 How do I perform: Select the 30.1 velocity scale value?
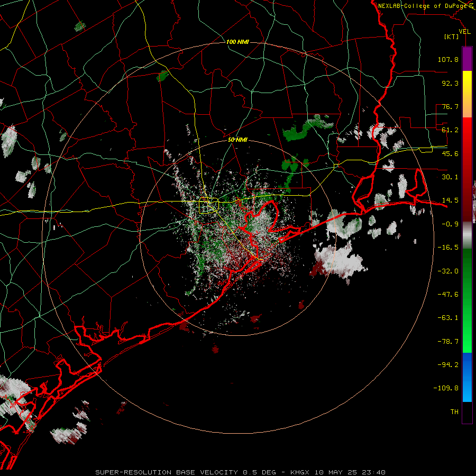point(450,177)
